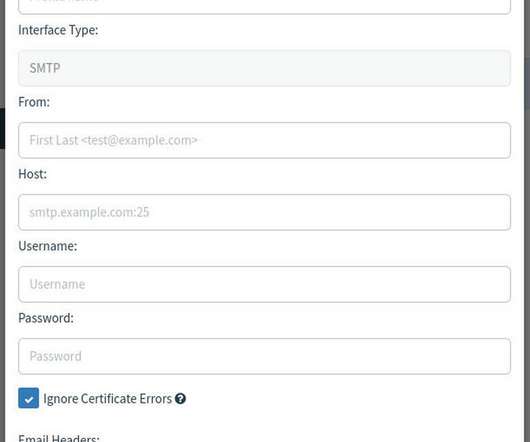Click the Interface Type label
This screenshot has height=442, width=530.
click(58, 30)
